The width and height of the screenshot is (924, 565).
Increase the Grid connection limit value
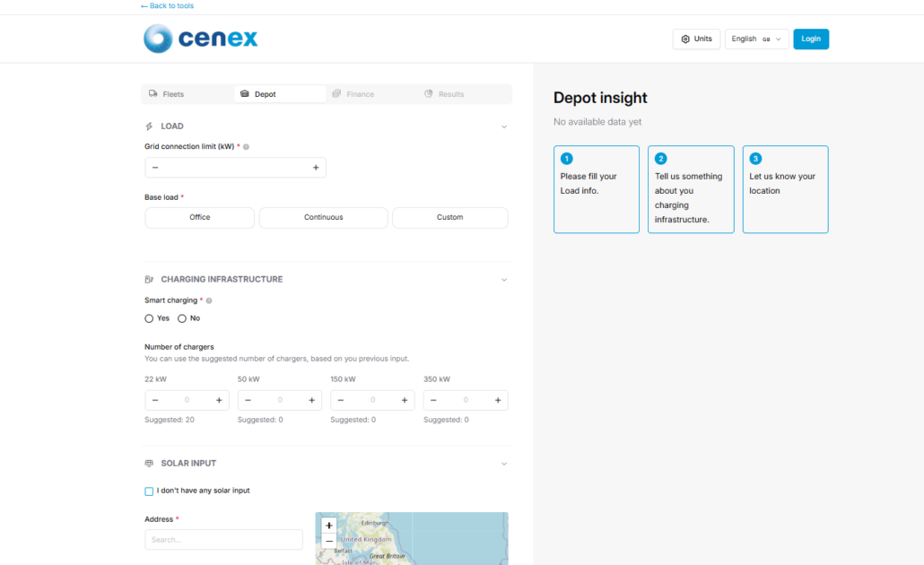point(316,168)
